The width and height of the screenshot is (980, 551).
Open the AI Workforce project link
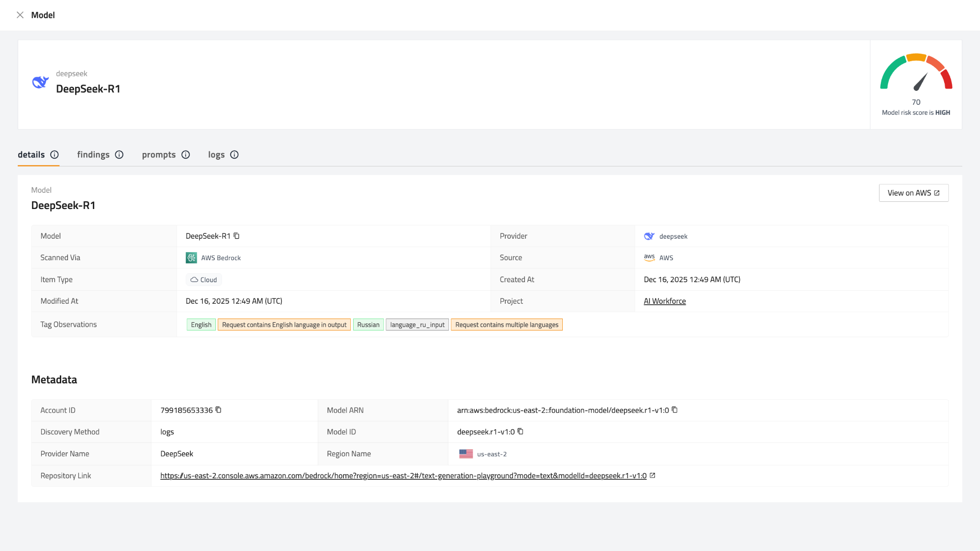point(665,301)
